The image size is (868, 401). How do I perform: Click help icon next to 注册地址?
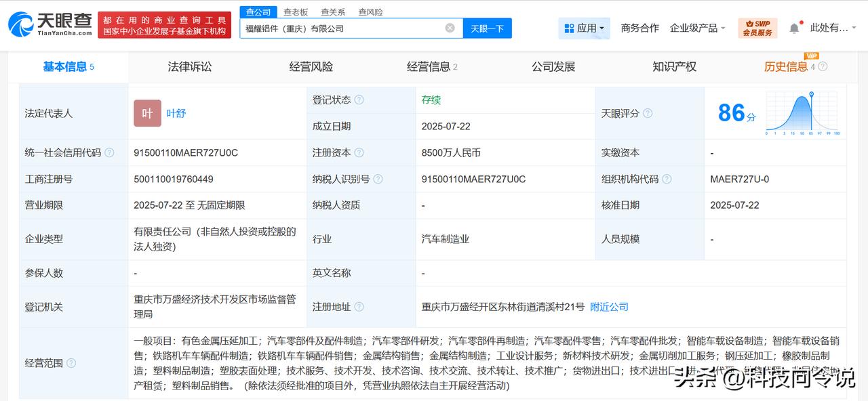[x=359, y=307]
